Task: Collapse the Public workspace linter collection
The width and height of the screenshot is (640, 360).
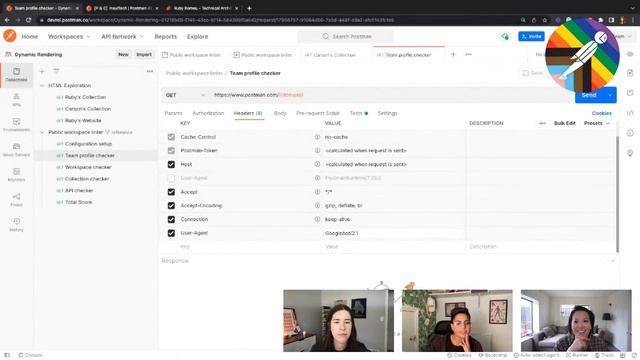Action: point(42,132)
